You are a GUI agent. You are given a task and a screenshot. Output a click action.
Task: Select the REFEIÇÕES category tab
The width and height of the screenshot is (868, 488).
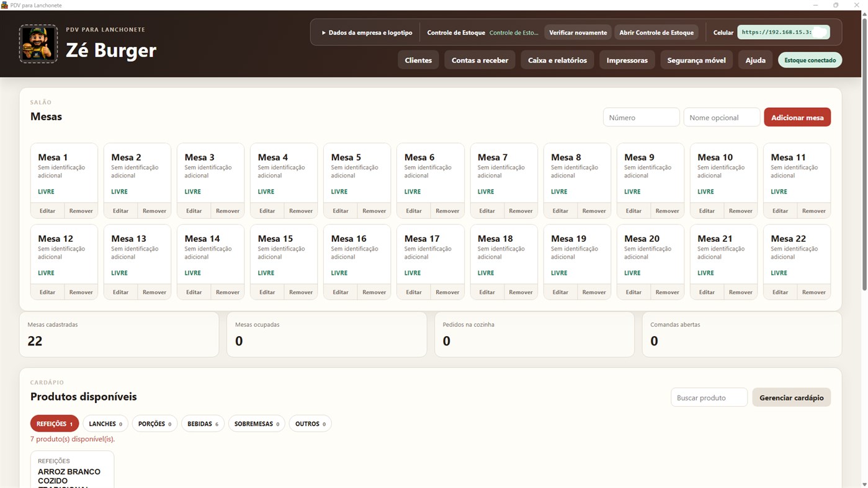pos(55,424)
